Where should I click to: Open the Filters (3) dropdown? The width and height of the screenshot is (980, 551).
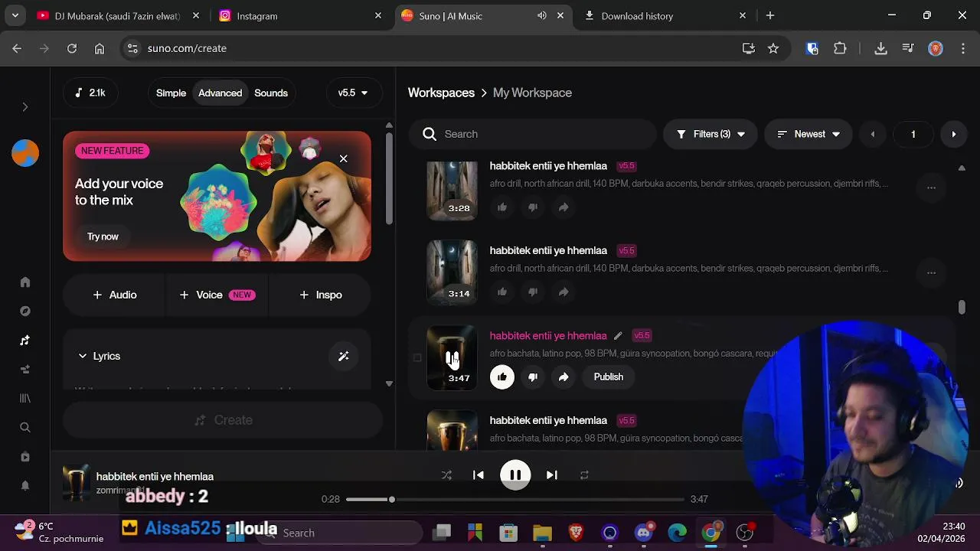[x=710, y=134]
